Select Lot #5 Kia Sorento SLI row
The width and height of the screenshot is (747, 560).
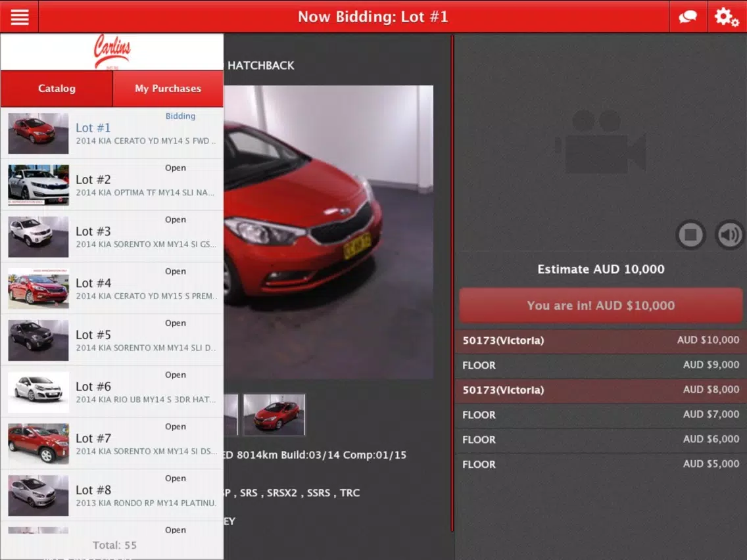(112, 340)
